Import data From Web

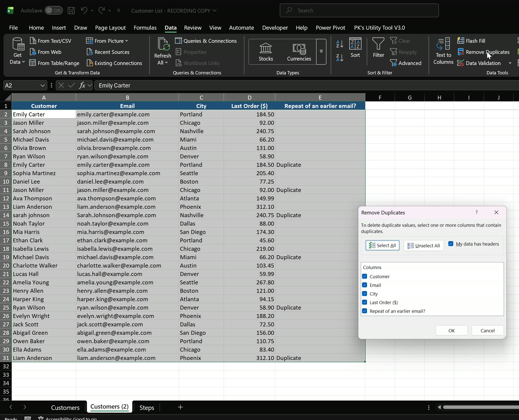pos(45,52)
